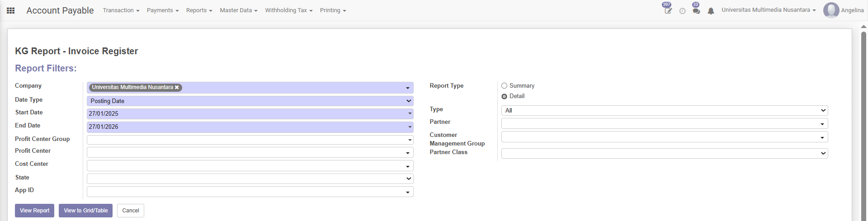This screenshot has height=221, width=868.
Task: Click the Start Date input field
Action: tap(246, 114)
